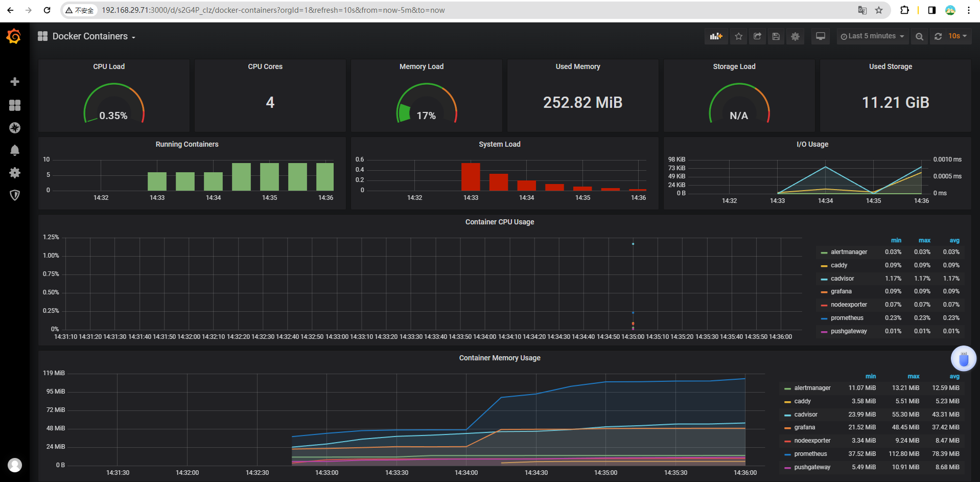Screen dimensions: 980x482
Task: Open the Last 5 minutes time picker
Action: [873, 36]
